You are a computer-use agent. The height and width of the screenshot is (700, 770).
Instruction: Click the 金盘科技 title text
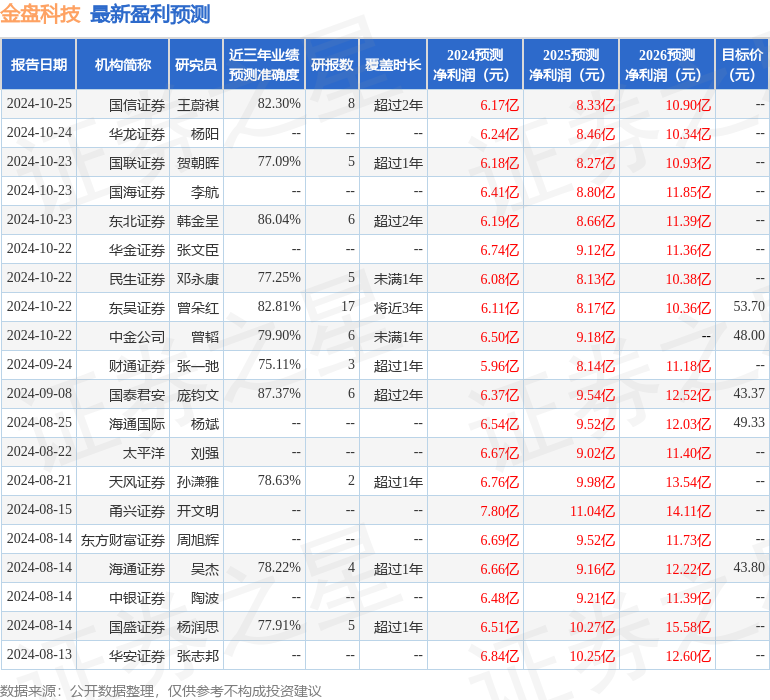40,14
